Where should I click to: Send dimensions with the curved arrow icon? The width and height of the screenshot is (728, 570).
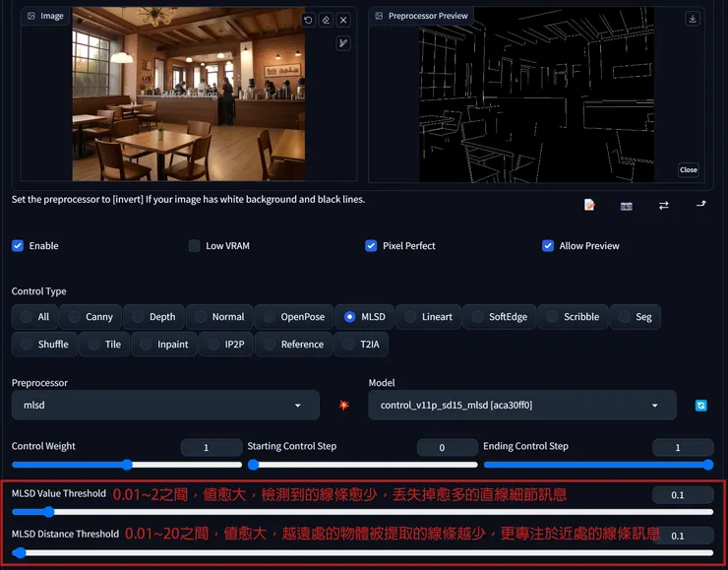[701, 204]
